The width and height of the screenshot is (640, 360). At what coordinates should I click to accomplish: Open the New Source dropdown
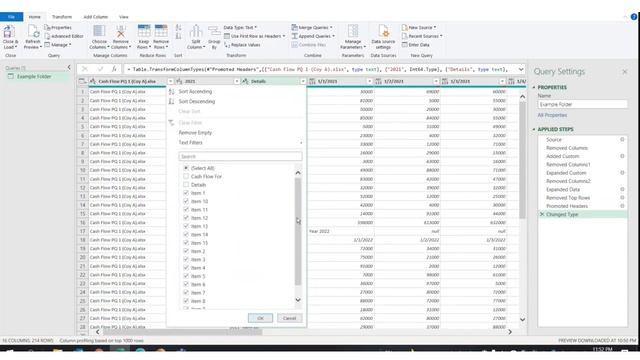pyautogui.click(x=419, y=27)
